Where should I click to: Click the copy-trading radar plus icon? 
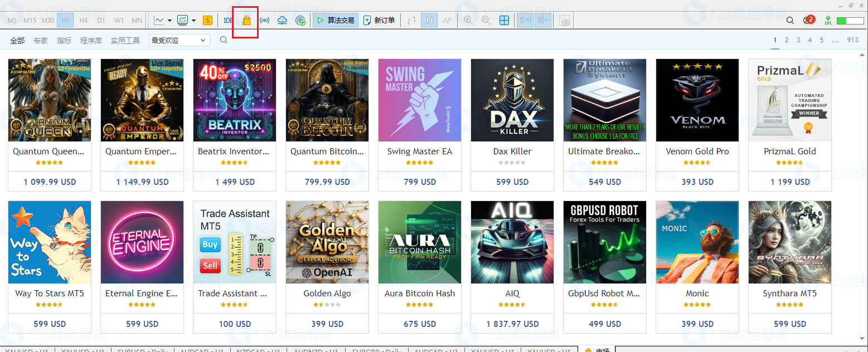point(300,21)
